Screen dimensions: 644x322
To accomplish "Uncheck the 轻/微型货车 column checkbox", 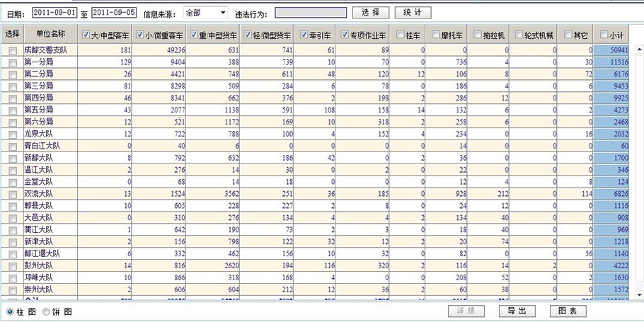I will (x=248, y=35).
